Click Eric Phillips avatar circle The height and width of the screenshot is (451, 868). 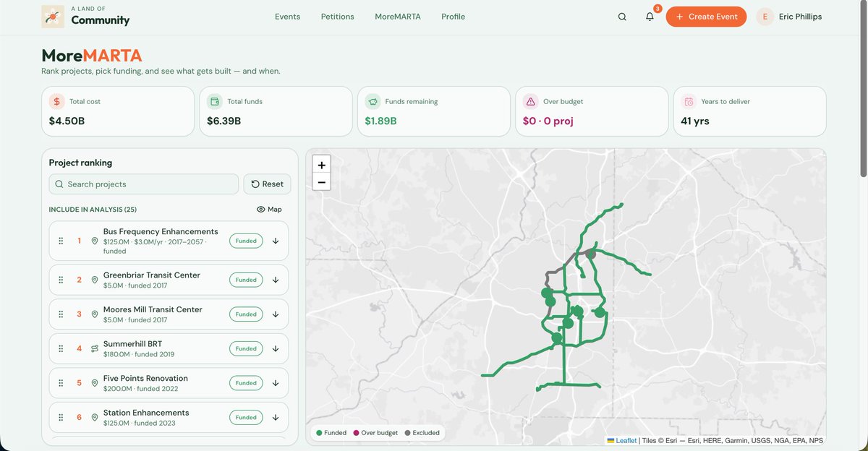pos(765,17)
